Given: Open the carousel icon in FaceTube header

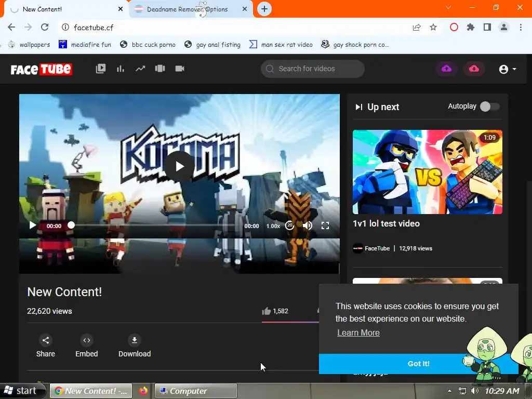Looking at the screenshot, I should [160, 69].
